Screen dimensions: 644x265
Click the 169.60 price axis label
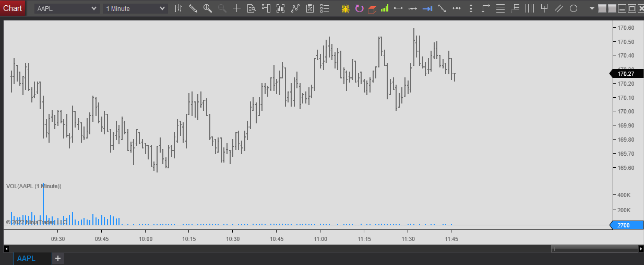626,168
